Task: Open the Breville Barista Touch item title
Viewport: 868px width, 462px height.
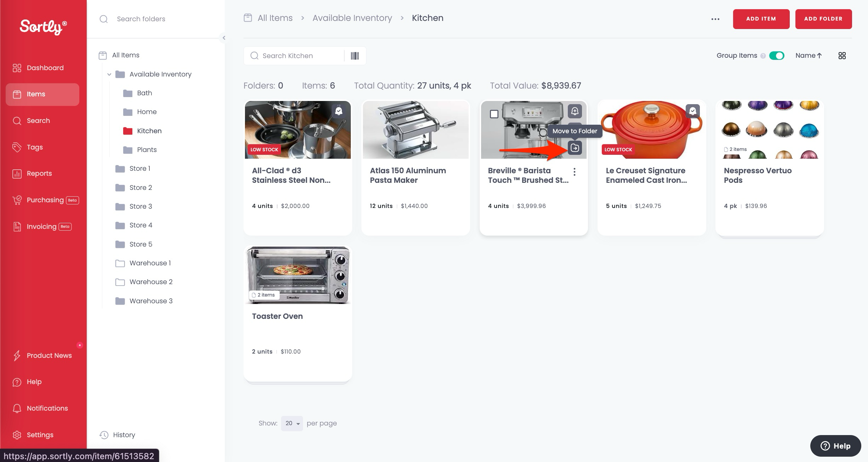Action: click(x=528, y=175)
